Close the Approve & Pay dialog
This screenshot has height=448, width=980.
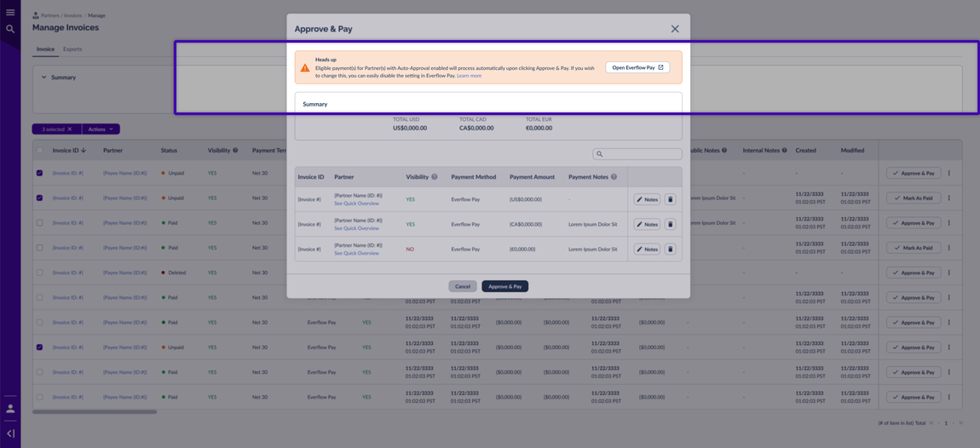(675, 29)
